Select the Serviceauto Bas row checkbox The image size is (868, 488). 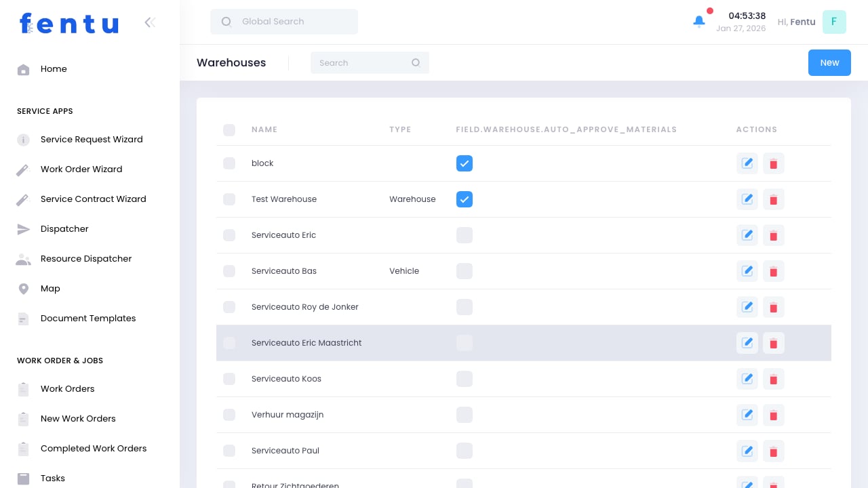point(229,271)
